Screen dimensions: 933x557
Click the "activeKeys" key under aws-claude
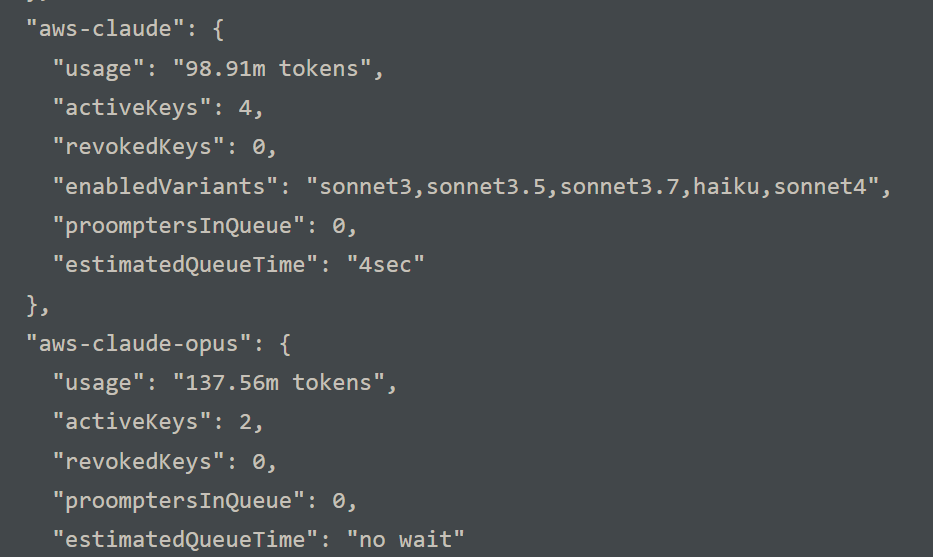[132, 108]
